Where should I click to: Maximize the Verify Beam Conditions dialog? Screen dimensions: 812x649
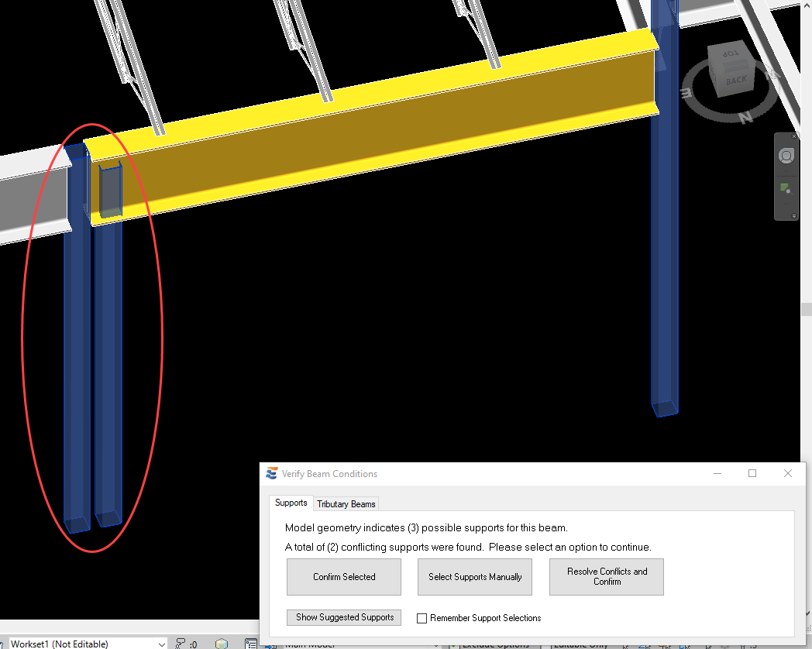click(x=752, y=473)
